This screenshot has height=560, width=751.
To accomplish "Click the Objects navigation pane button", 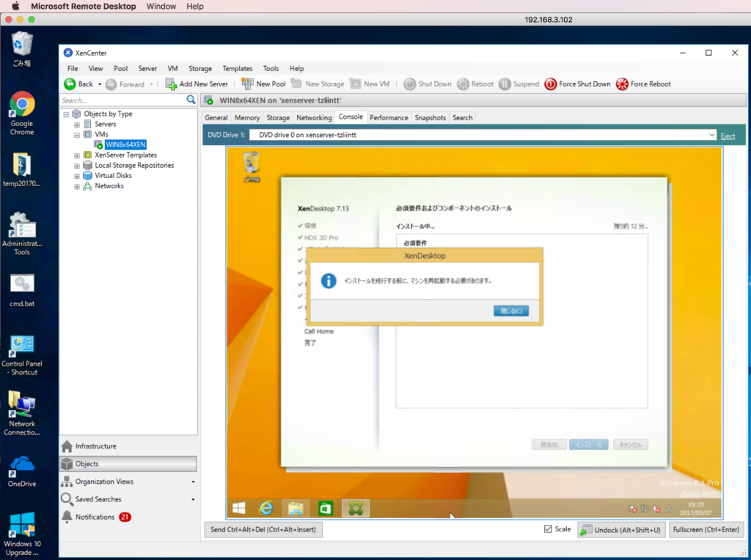I will pos(128,464).
